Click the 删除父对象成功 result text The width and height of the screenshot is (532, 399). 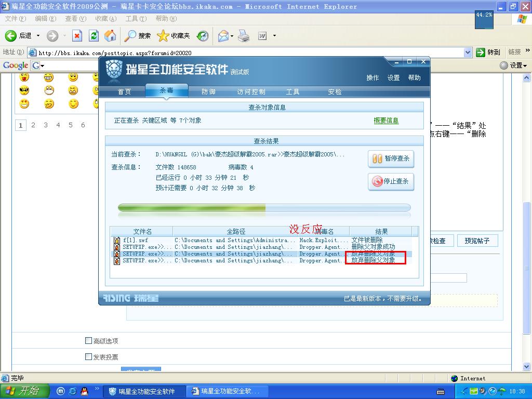coord(373,247)
